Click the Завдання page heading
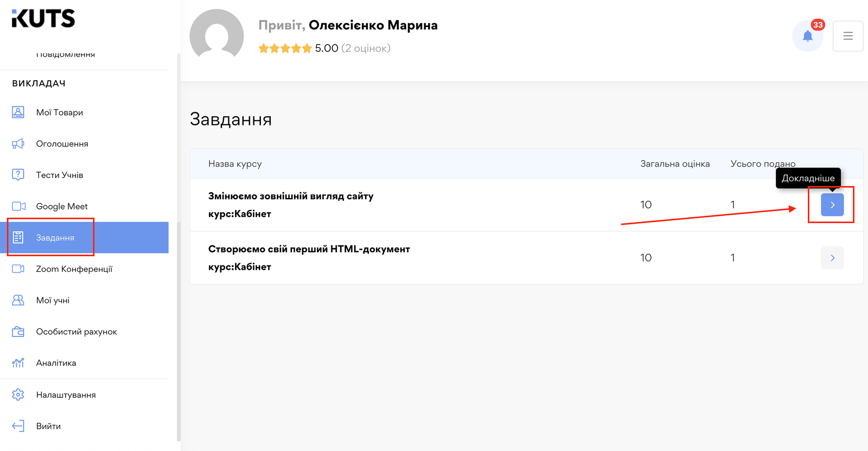This screenshot has width=868, height=451. tap(231, 119)
